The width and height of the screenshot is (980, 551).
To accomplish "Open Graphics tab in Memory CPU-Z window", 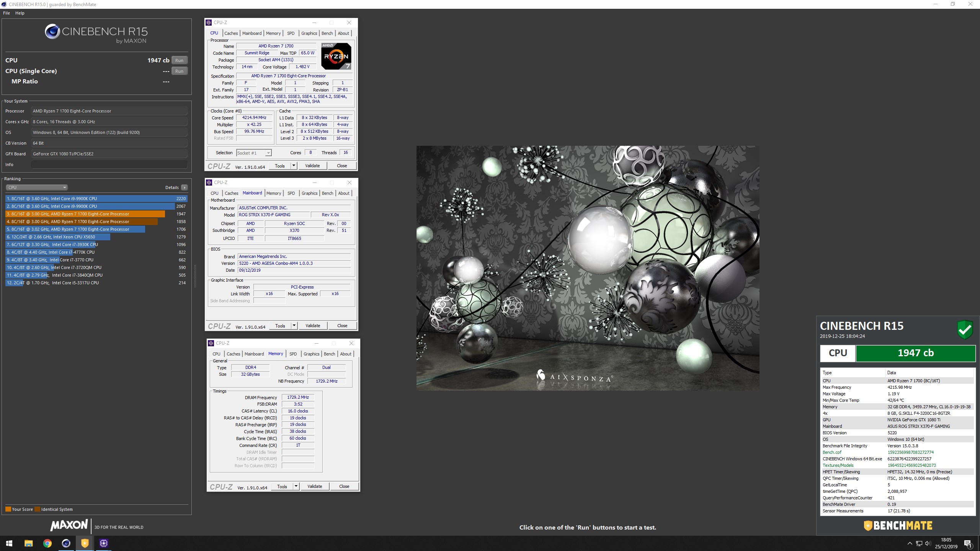I will click(x=311, y=354).
